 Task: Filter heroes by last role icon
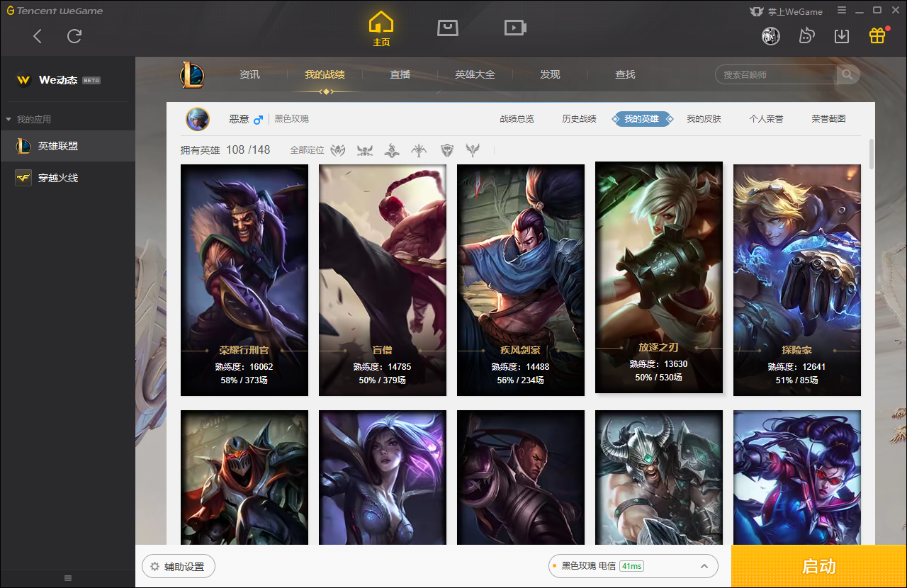(473, 150)
